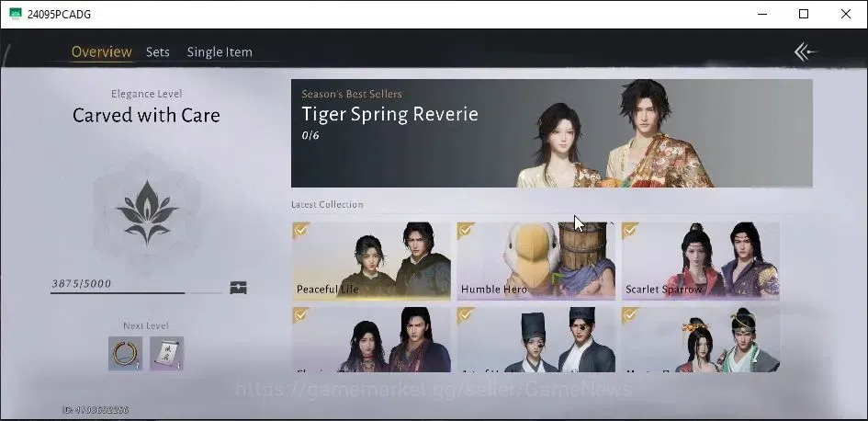Open the Single Item tab
868x421 pixels.
pos(220,52)
